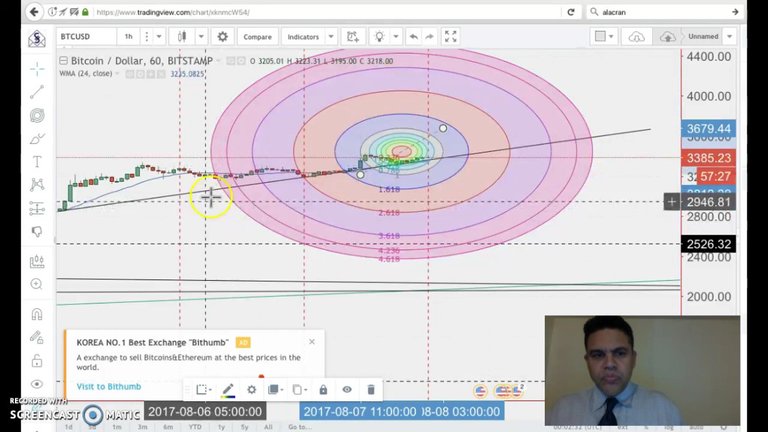Click the Compare button
This screenshot has width=768, height=432.
(x=257, y=37)
